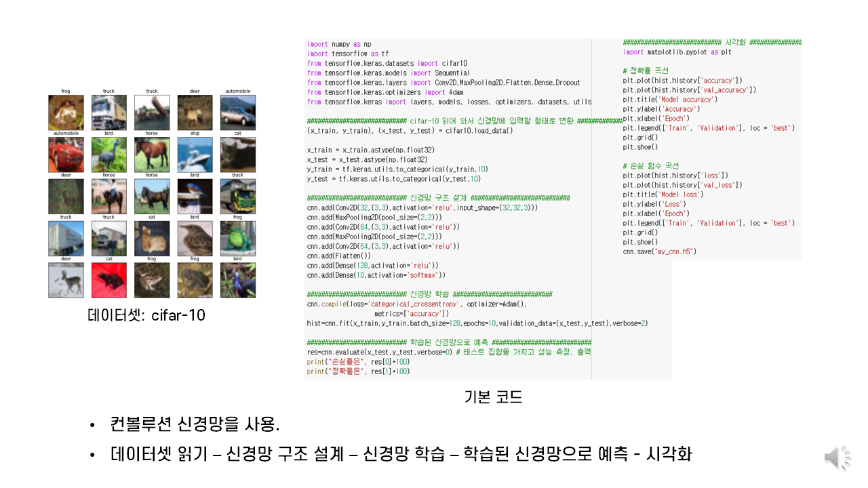Screen dimensions: 868x488
Task: Click the black cat on red background
Action: tap(108, 281)
